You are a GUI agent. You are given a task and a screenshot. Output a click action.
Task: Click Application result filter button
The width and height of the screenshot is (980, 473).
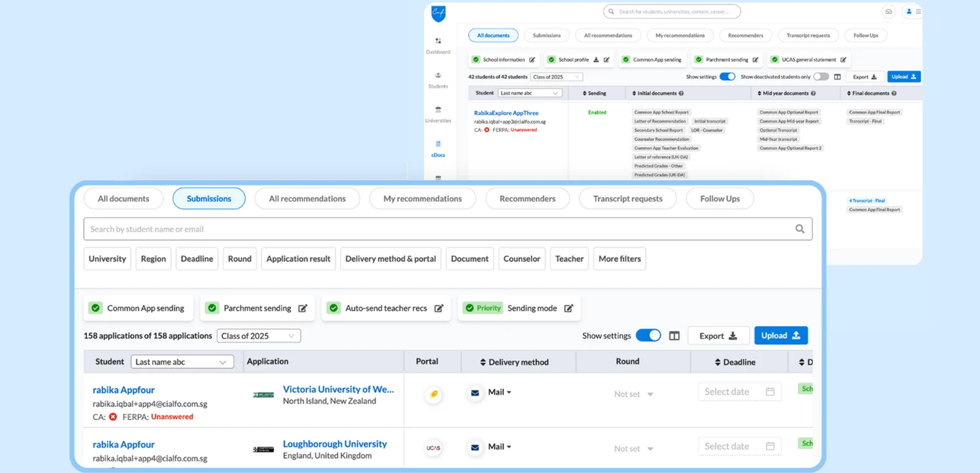click(x=298, y=259)
